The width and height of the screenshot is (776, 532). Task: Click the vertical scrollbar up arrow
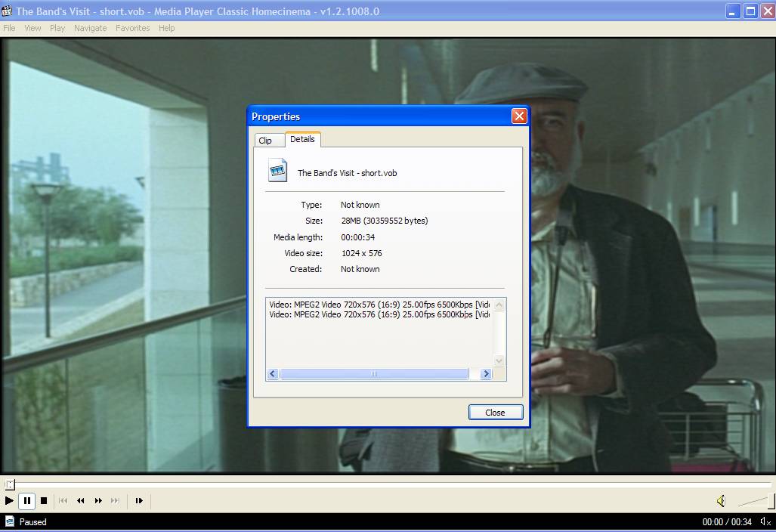[499, 305]
